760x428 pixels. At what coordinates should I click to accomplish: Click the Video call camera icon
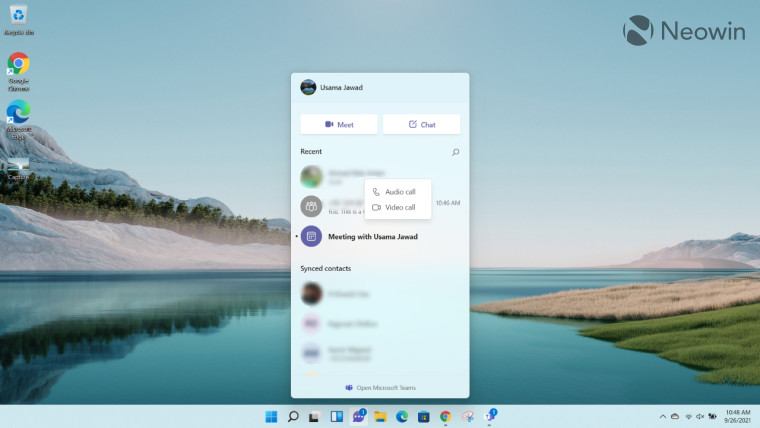(376, 207)
